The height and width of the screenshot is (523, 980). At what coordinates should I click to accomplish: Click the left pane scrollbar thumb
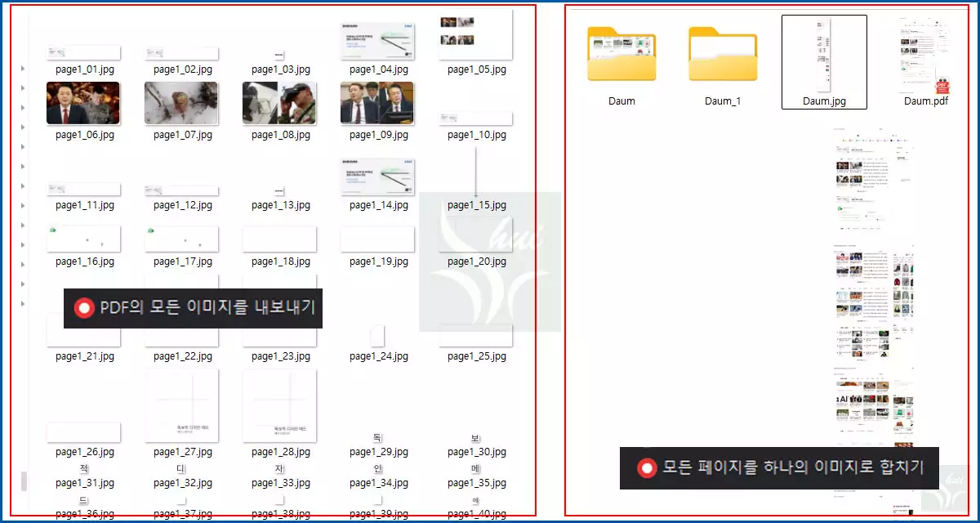24,478
